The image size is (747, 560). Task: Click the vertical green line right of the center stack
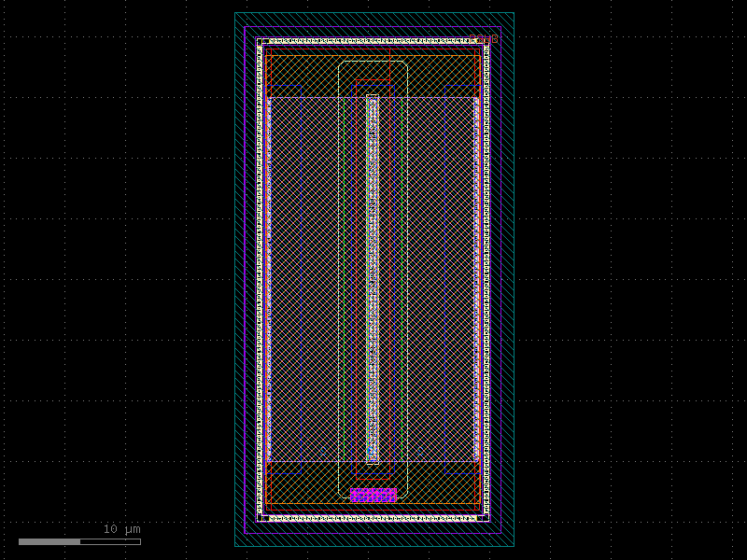click(x=402, y=280)
